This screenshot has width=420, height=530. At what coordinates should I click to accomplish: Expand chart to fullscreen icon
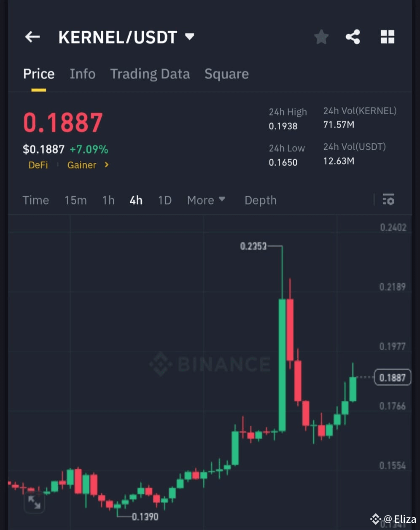tap(34, 502)
